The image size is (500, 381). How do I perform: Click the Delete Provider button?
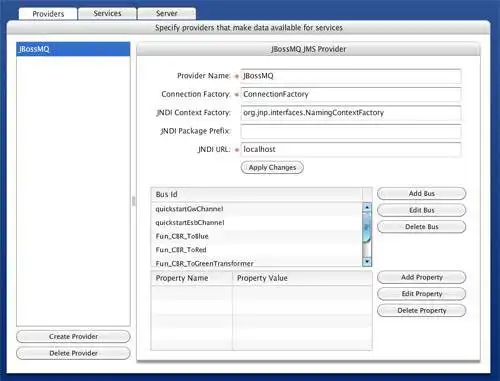(x=73, y=353)
